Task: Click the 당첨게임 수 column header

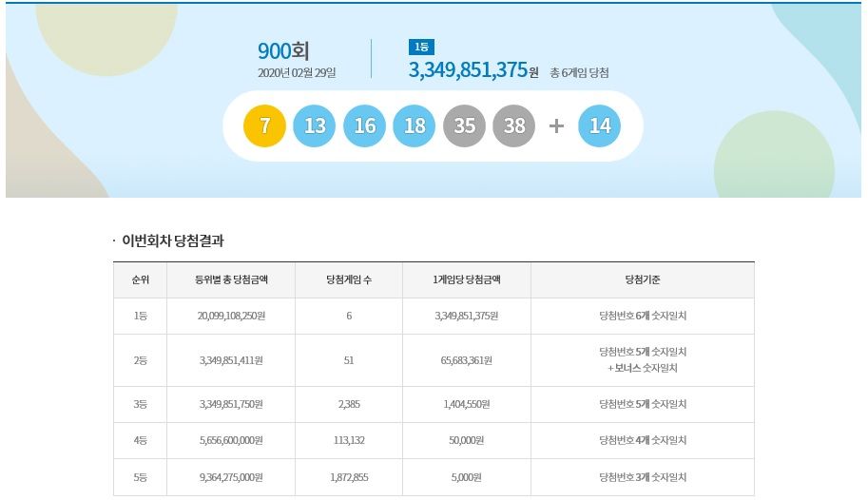Action: (x=349, y=280)
